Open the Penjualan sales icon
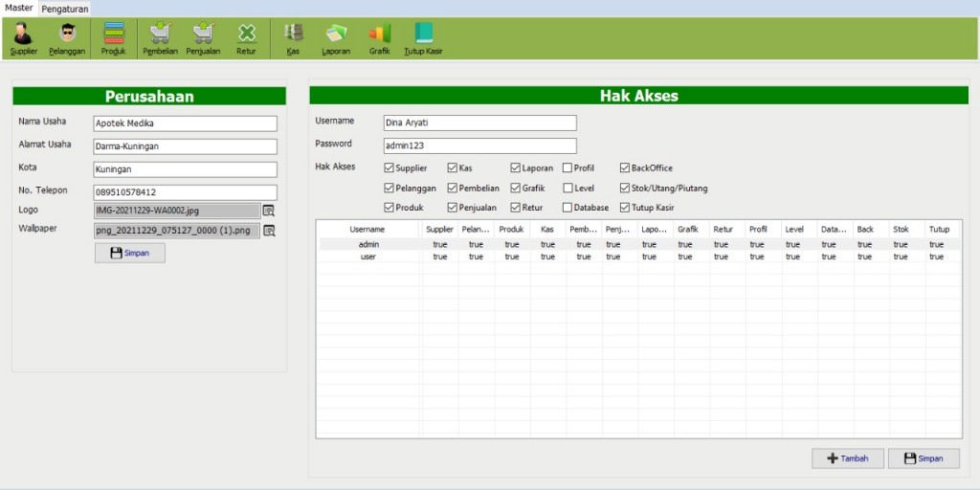 [x=203, y=37]
